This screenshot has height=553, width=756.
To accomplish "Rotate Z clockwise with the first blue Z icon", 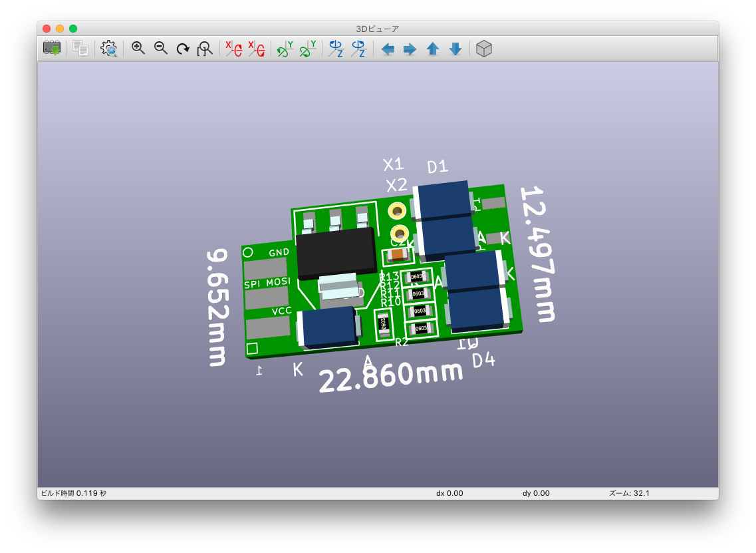I will pos(336,49).
